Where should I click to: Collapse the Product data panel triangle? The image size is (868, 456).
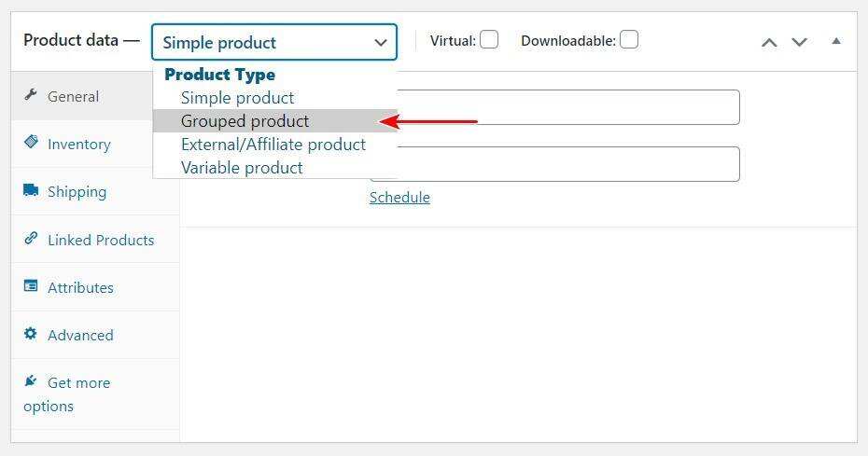point(836,41)
